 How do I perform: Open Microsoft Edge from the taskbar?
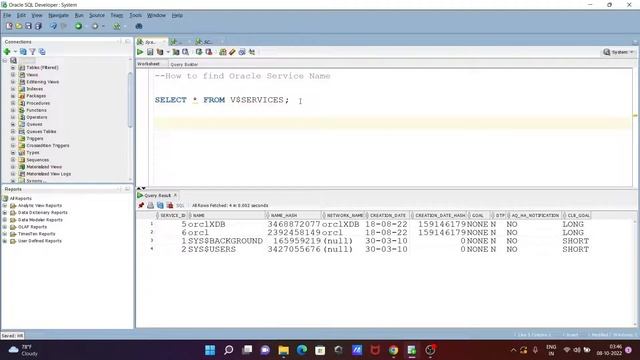point(302,350)
